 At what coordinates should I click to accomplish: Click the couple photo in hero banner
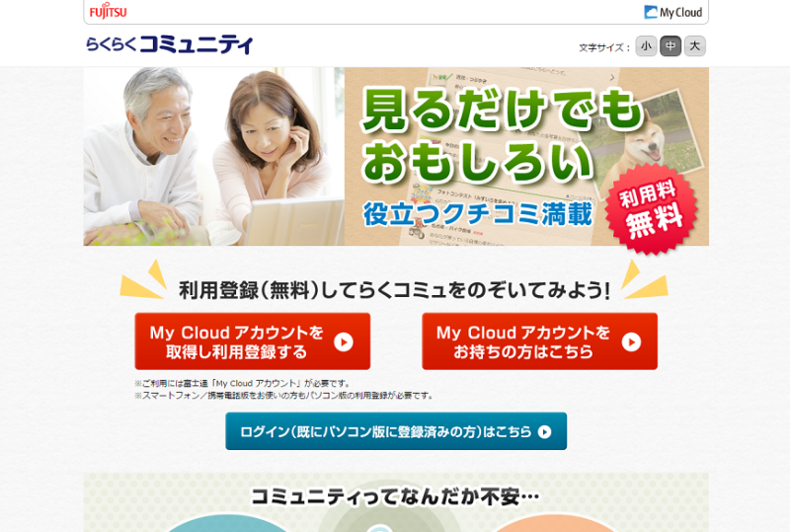[x=214, y=157]
